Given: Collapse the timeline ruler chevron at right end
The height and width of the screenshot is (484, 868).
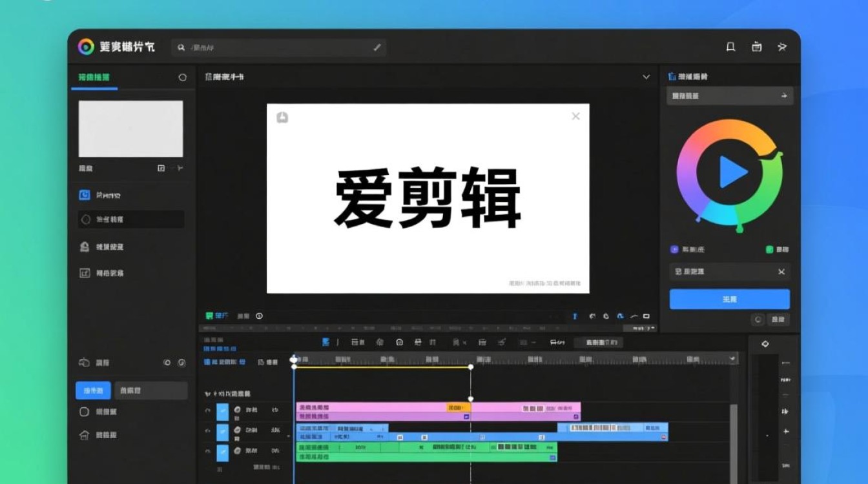Looking at the screenshot, I should [732, 358].
